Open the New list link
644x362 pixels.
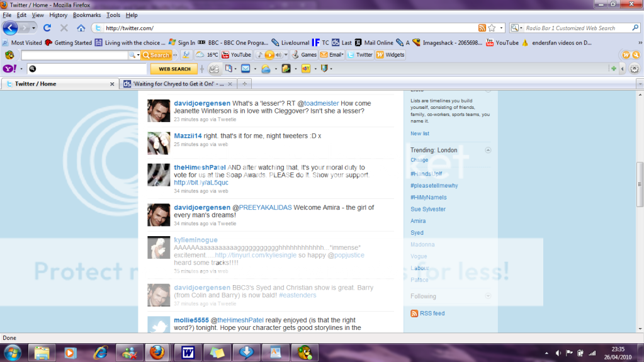click(420, 133)
